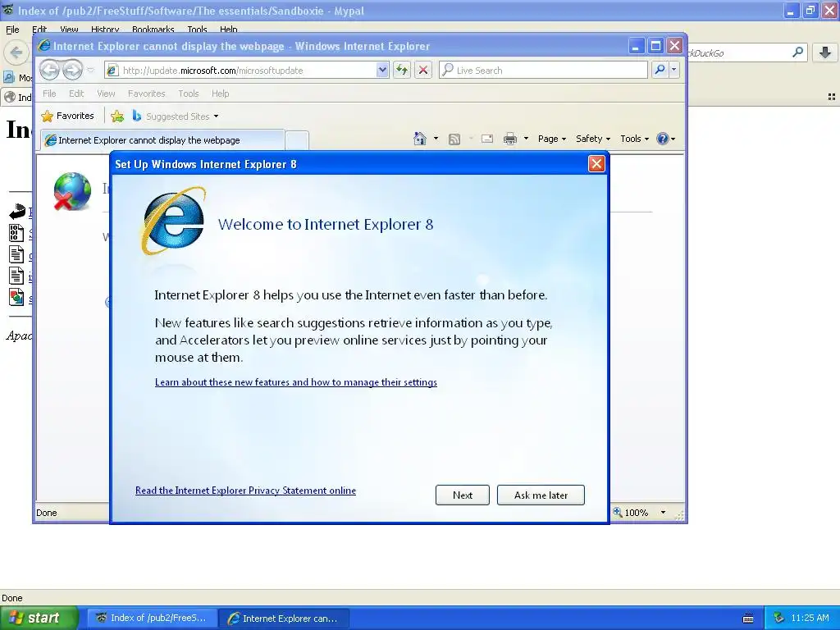This screenshot has width=840, height=630.
Task: Expand the Home icon dropdown arrow
Action: click(x=436, y=139)
